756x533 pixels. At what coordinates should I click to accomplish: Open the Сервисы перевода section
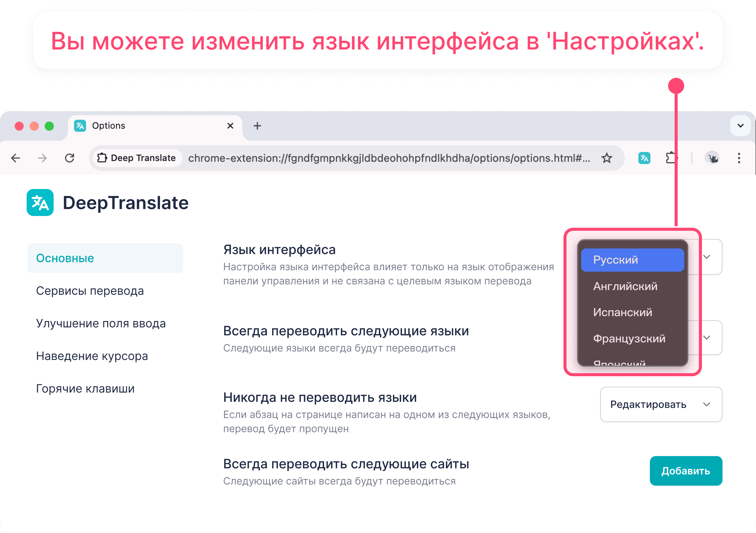tap(90, 291)
